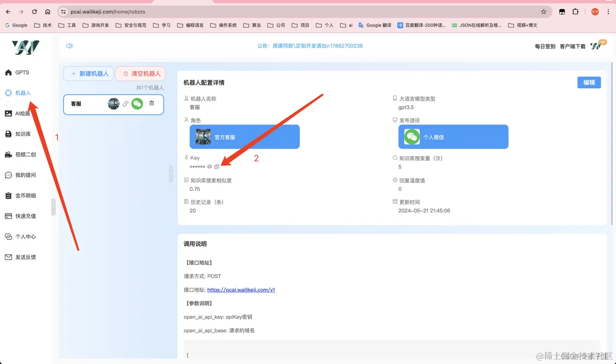Delete the 客服 robot via trash icon

pyautogui.click(x=153, y=103)
